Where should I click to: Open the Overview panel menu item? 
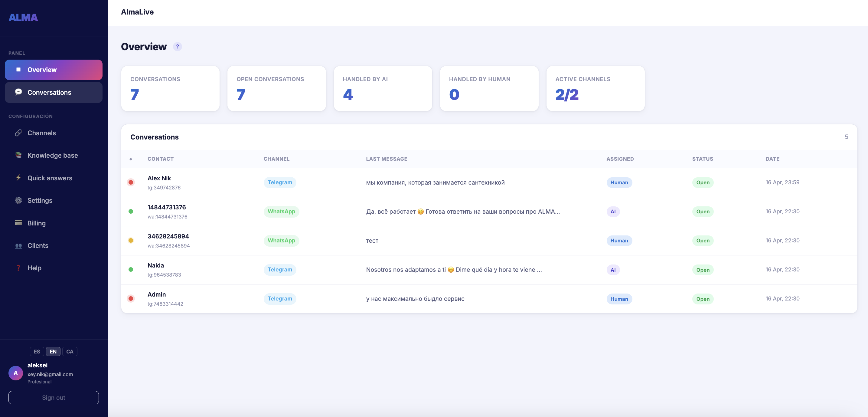[54, 70]
